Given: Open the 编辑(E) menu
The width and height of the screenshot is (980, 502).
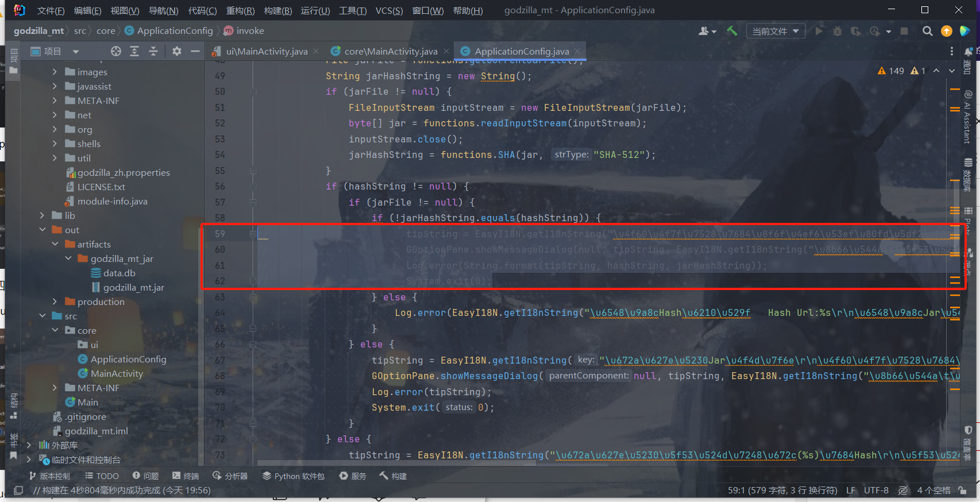Looking at the screenshot, I should (88, 10).
